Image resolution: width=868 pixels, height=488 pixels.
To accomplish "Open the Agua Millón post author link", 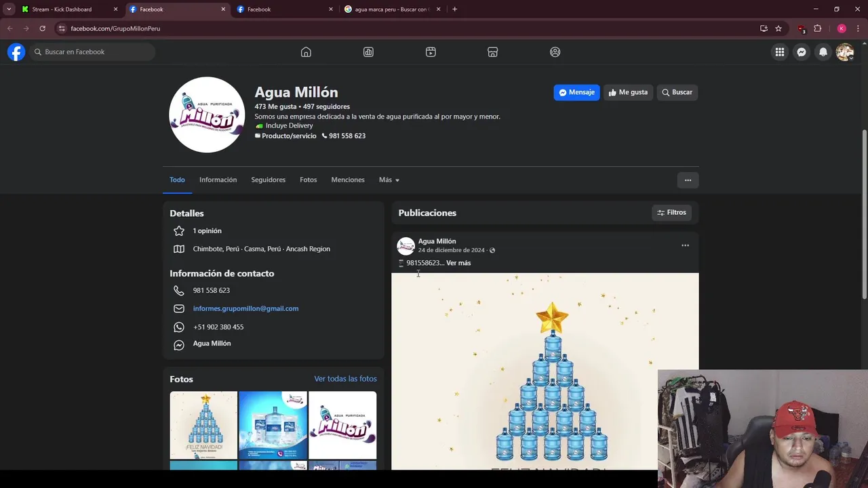I will (x=437, y=241).
